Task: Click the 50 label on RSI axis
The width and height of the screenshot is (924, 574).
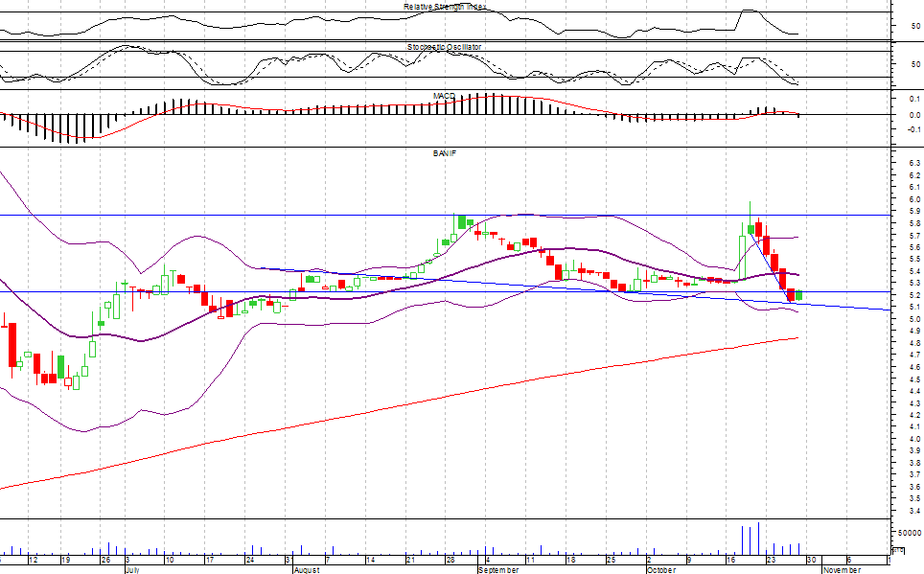Action: 915,27
